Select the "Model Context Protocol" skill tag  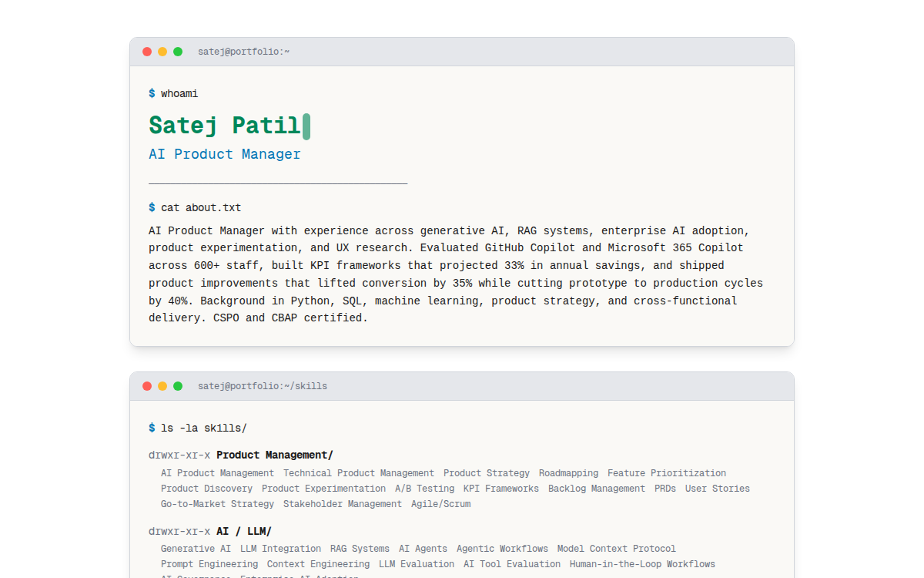click(617, 549)
